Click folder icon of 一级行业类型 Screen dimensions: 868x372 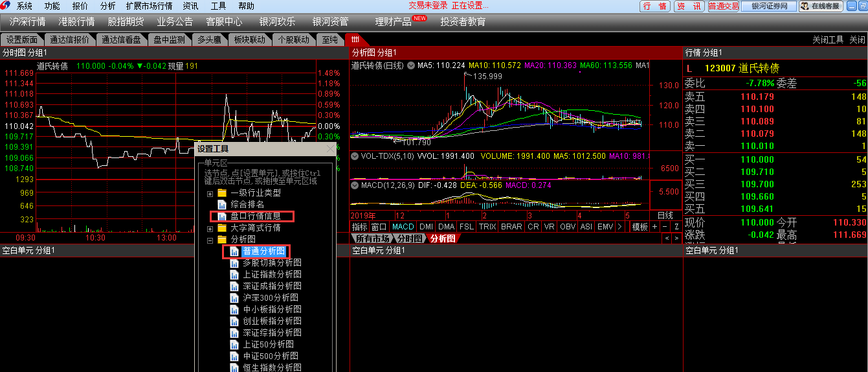coord(222,193)
